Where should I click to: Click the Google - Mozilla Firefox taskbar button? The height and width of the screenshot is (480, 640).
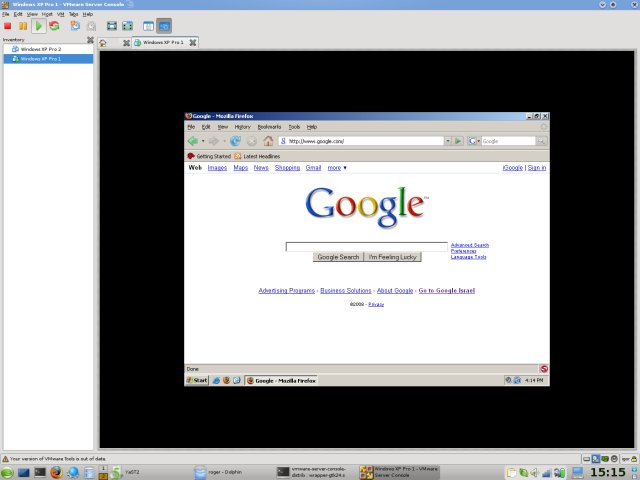tap(281, 380)
